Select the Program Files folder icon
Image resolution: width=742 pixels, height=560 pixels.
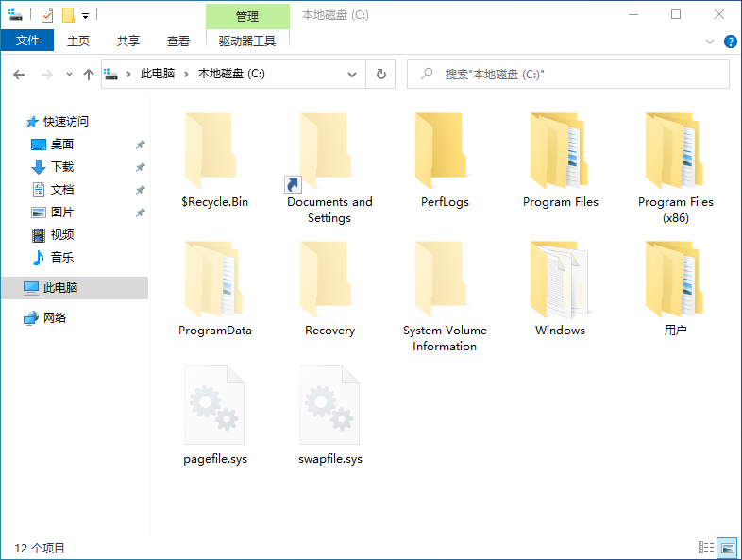[559, 151]
